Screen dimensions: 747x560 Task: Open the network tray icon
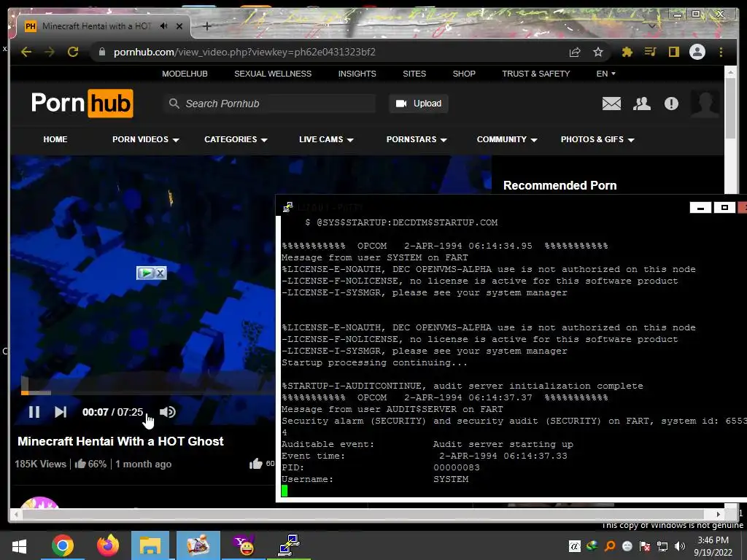click(662, 546)
